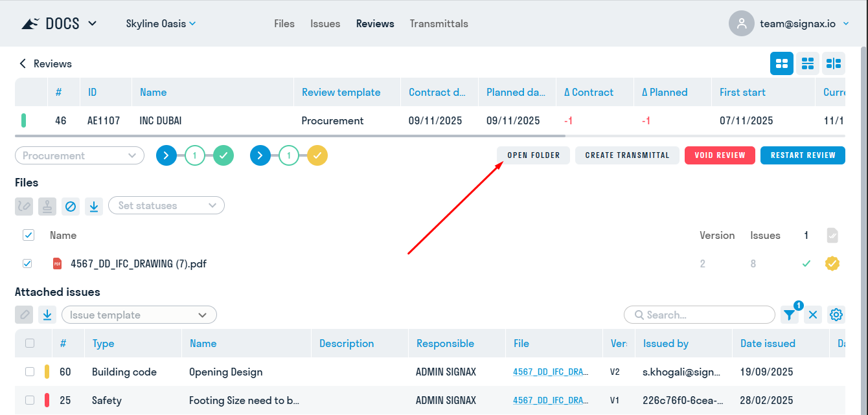The width and height of the screenshot is (868, 415).
Task: Click the Responsible column header
Action: tap(445, 343)
